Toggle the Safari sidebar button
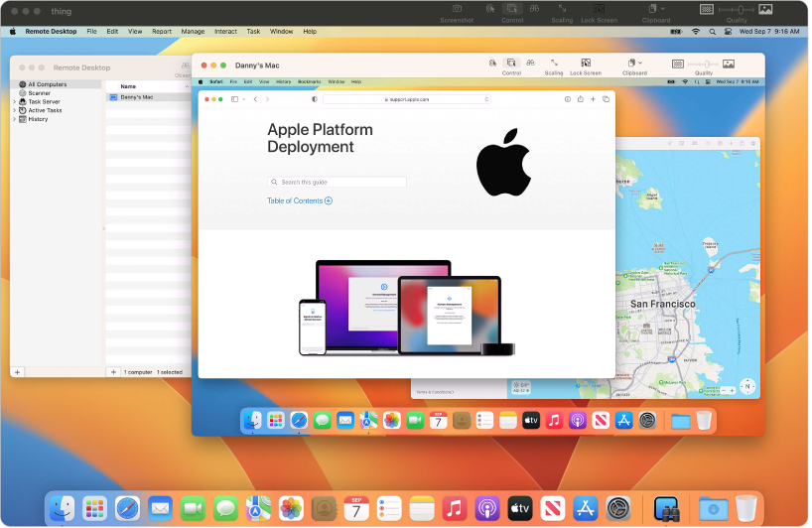The height and width of the screenshot is (528, 812). (x=234, y=99)
